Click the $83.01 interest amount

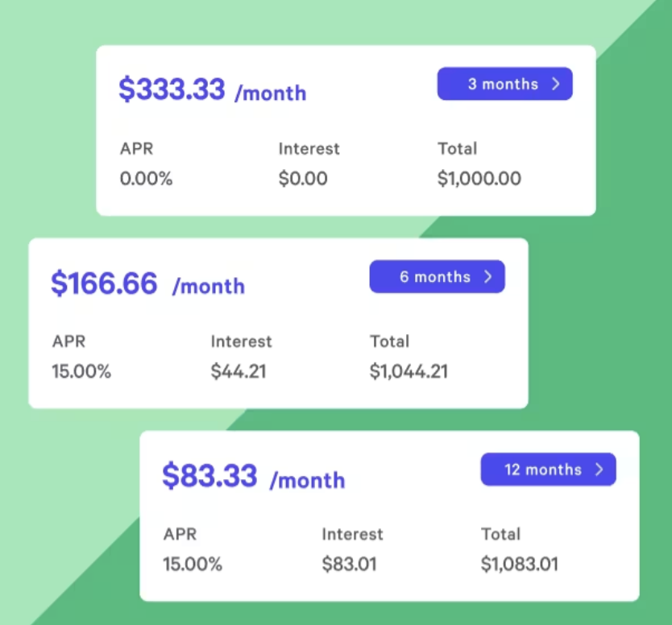349,564
